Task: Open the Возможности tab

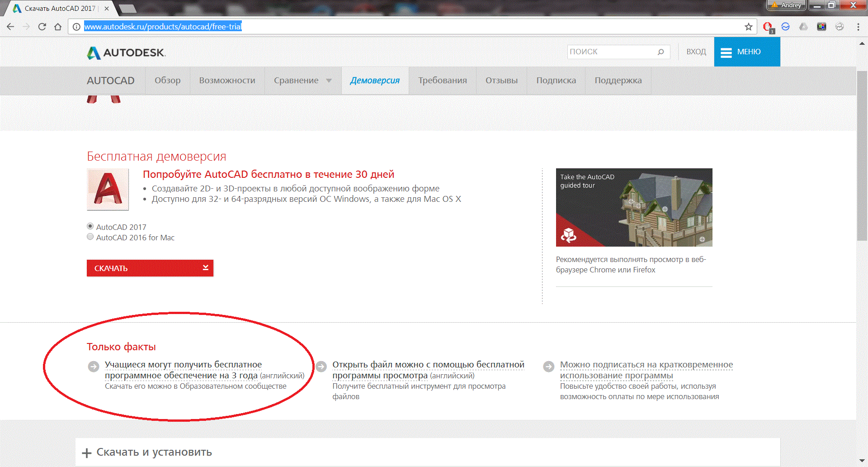Action: pos(227,81)
